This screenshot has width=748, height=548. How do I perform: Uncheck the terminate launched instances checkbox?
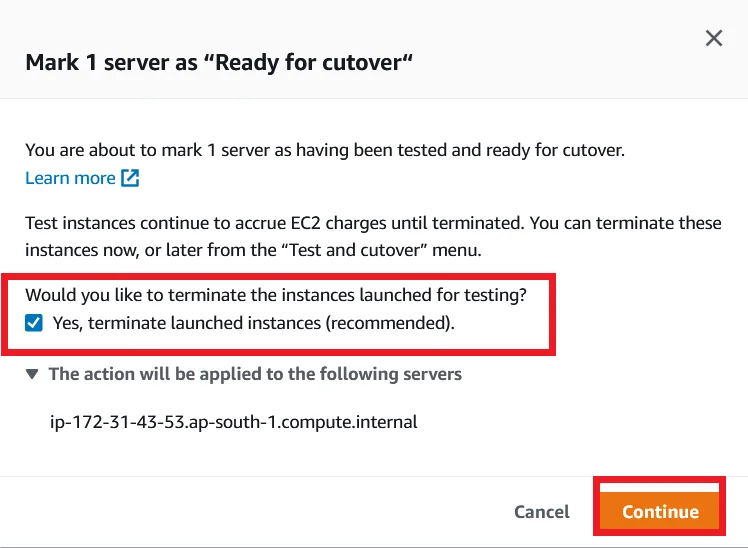coord(34,323)
